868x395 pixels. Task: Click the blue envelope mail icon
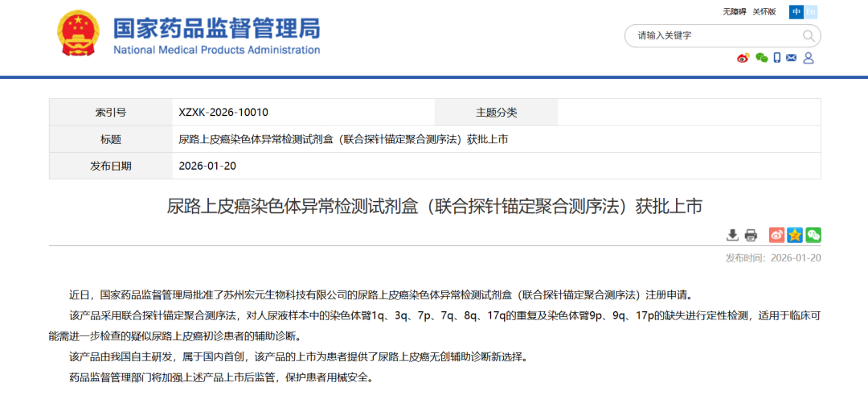click(x=792, y=58)
